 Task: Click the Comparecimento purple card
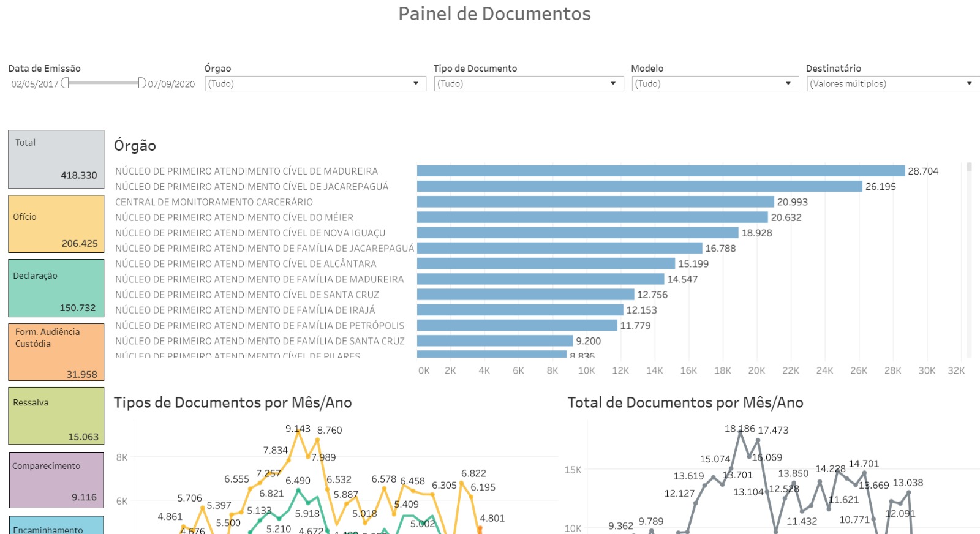pyautogui.click(x=56, y=480)
